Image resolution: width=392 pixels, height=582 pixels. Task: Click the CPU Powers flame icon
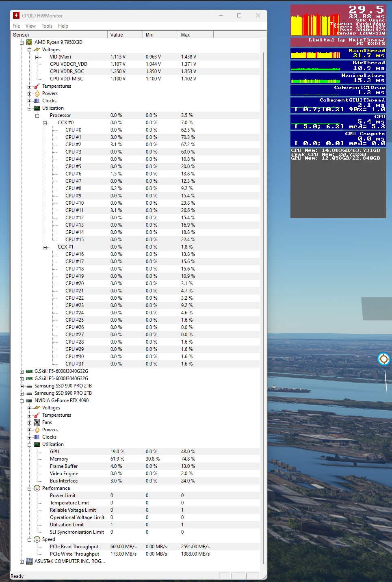tap(37, 93)
